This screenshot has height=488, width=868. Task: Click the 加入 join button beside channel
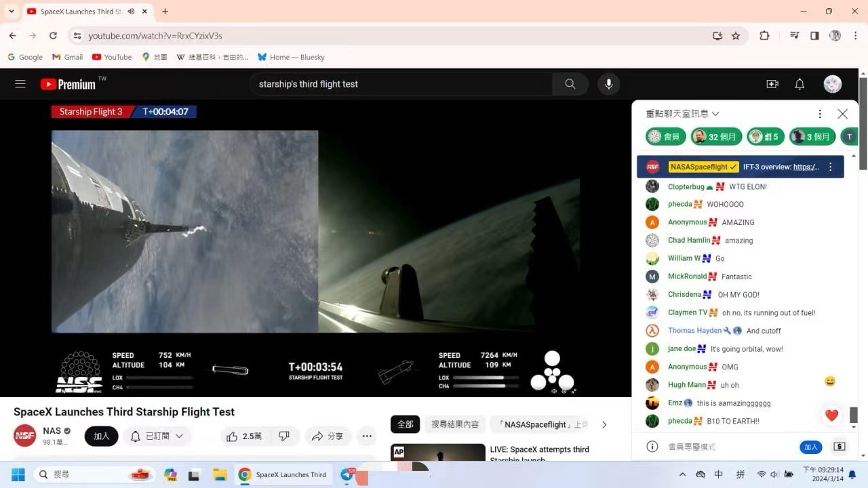[102, 436]
